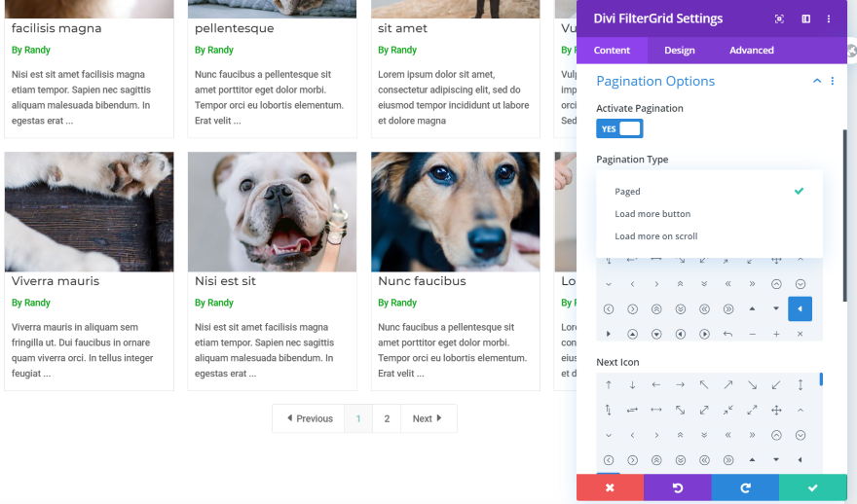Select the right arrow in Next Icon grid
857x504 pixels.
pos(681,385)
